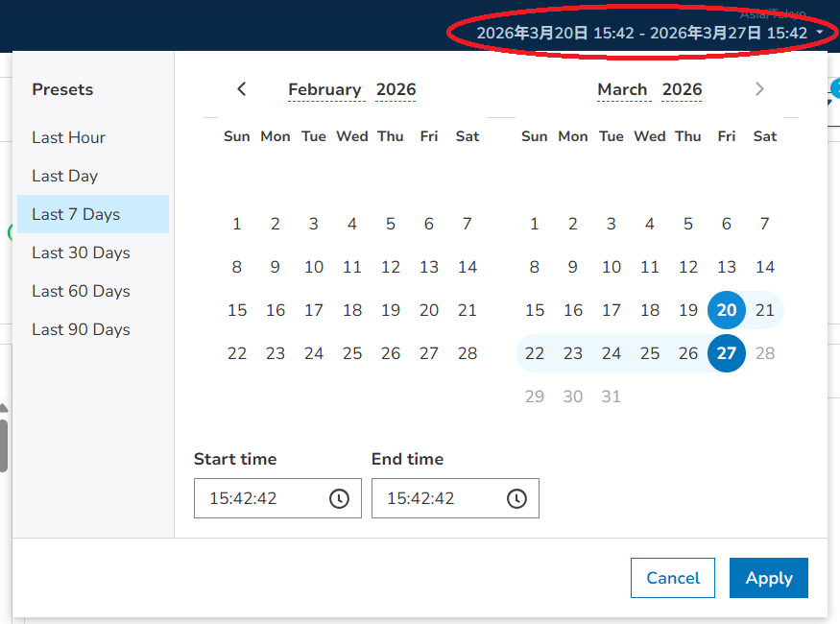
Task: Advance to next month with right chevron
Action: pos(759,89)
